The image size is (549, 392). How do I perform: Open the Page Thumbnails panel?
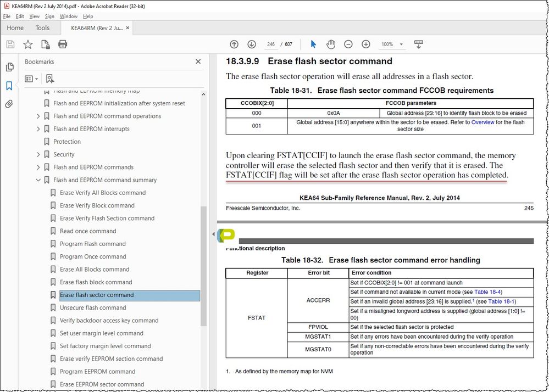point(9,67)
